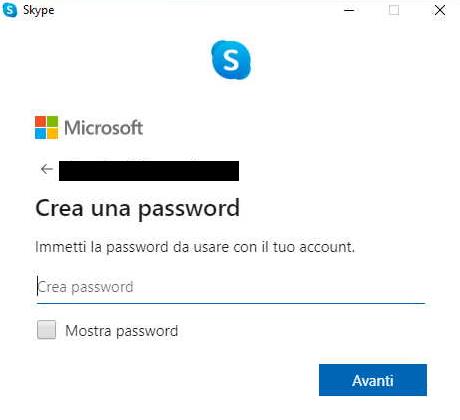Click the blacked-out account email text

pos(149,171)
